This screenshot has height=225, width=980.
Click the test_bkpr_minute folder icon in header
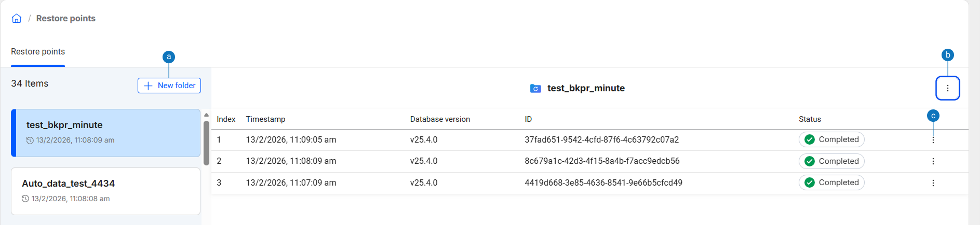535,89
